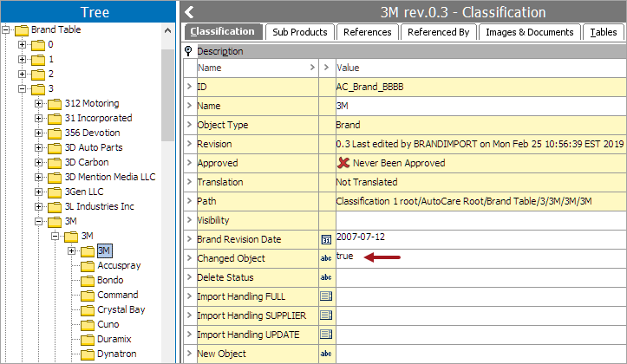Select 3D Mention Media LLC in tree

(x=110, y=177)
